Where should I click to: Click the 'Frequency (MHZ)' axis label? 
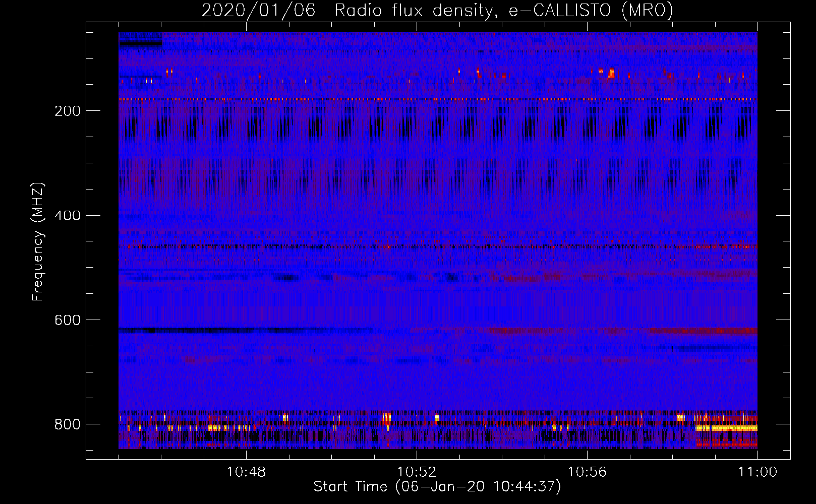(38, 241)
